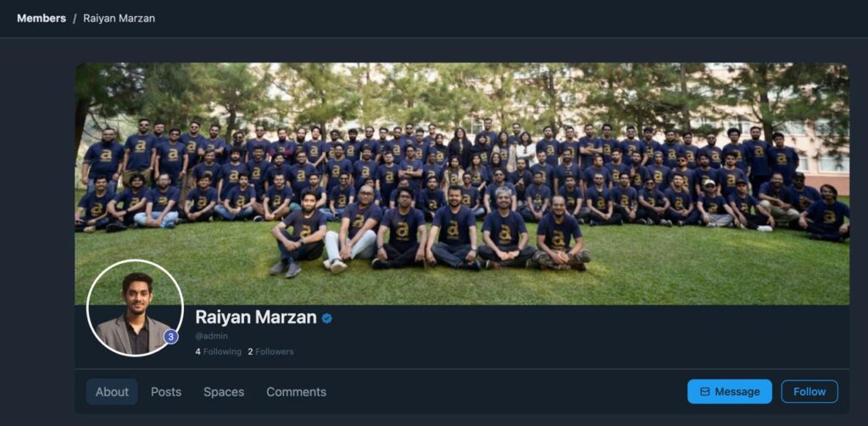Select Raiyan Marzan in the breadcrumb trail
The image size is (868, 426).
coord(119,19)
